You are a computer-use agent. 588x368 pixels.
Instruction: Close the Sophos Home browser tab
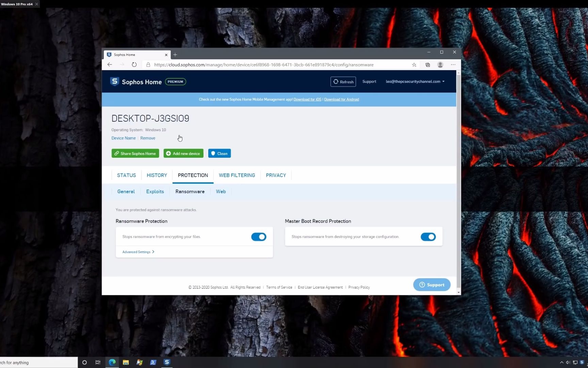(x=166, y=55)
